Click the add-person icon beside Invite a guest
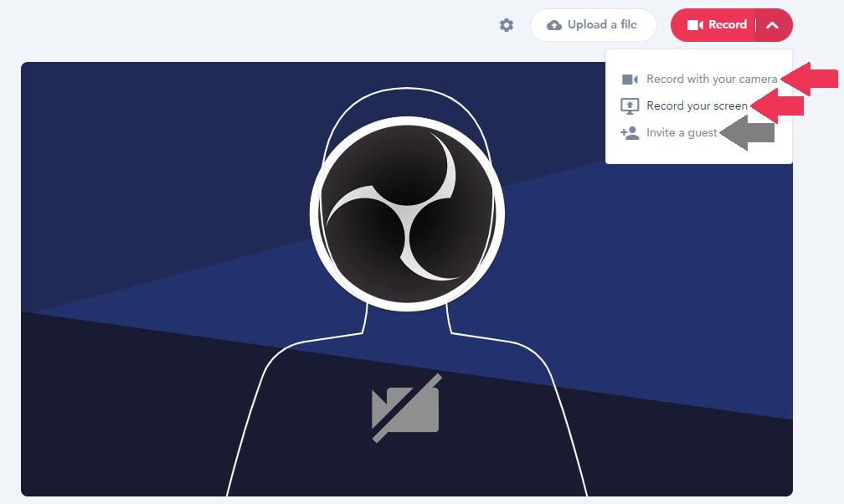 click(630, 133)
